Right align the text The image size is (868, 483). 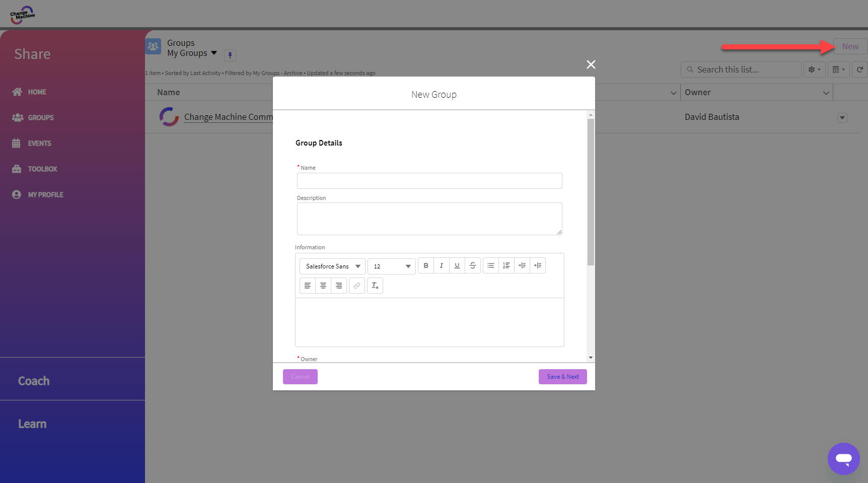pyautogui.click(x=339, y=286)
